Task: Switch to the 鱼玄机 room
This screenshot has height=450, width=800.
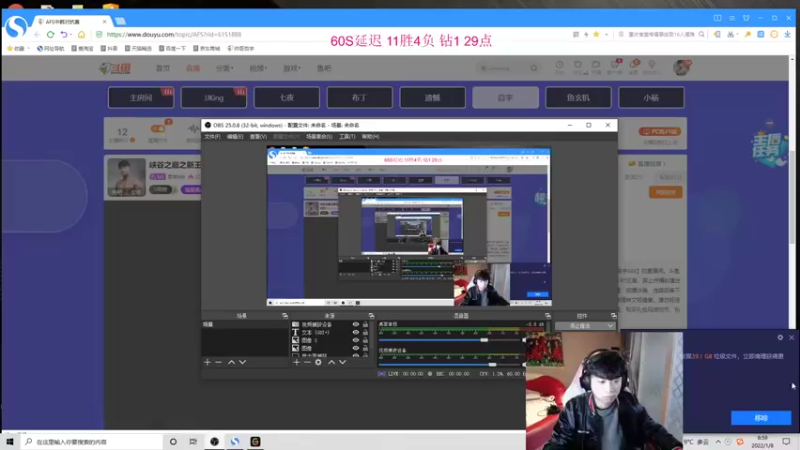Action: [x=578, y=97]
